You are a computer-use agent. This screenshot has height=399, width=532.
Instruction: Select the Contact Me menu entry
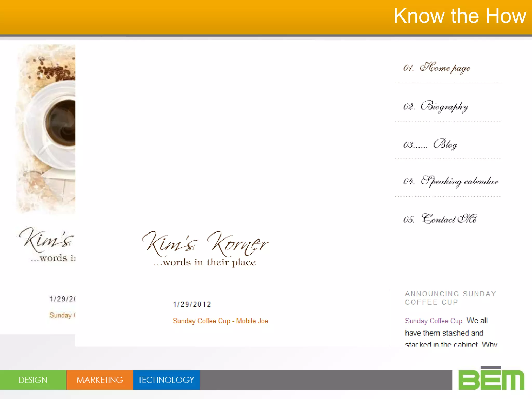440,219
